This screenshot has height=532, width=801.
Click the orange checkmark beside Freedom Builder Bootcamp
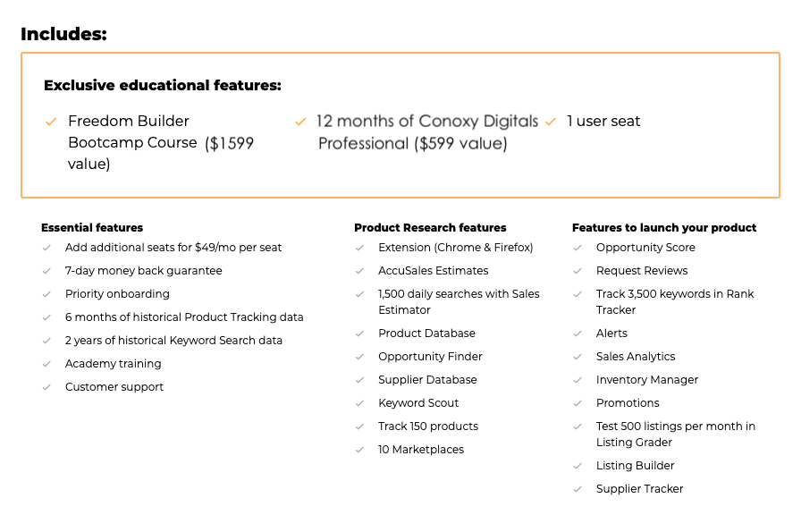coord(51,122)
